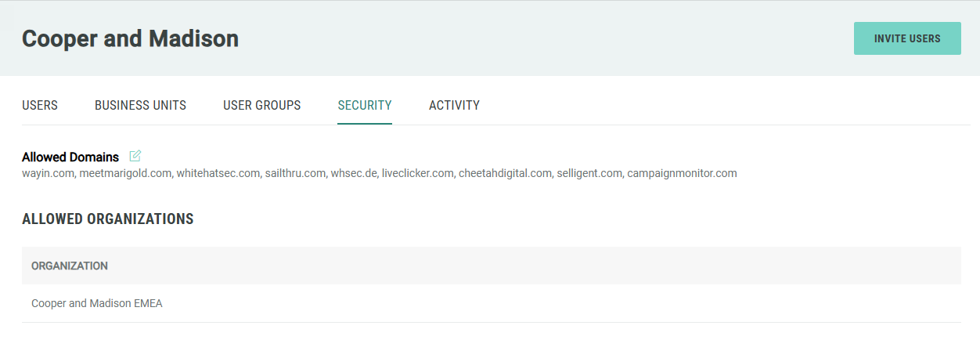Open the BUSINESS UNITS tab
This screenshot has width=980, height=340.
(x=140, y=105)
